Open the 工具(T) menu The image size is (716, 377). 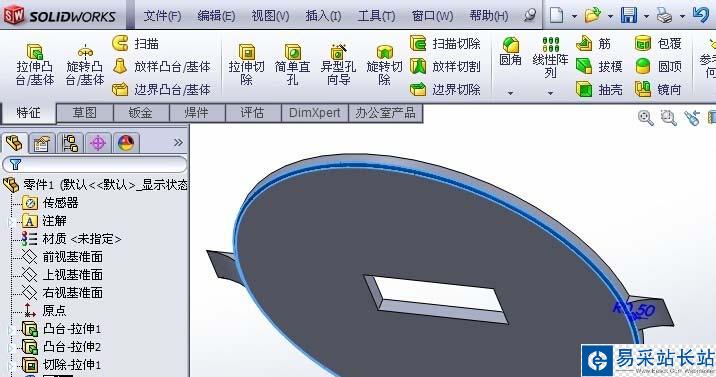coord(376,16)
